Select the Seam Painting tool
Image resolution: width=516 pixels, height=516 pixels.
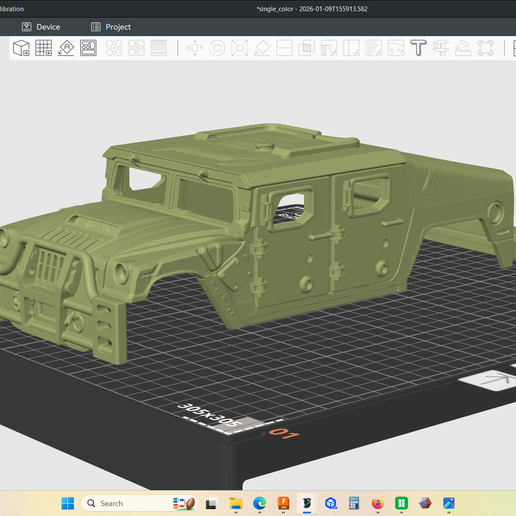click(351, 48)
